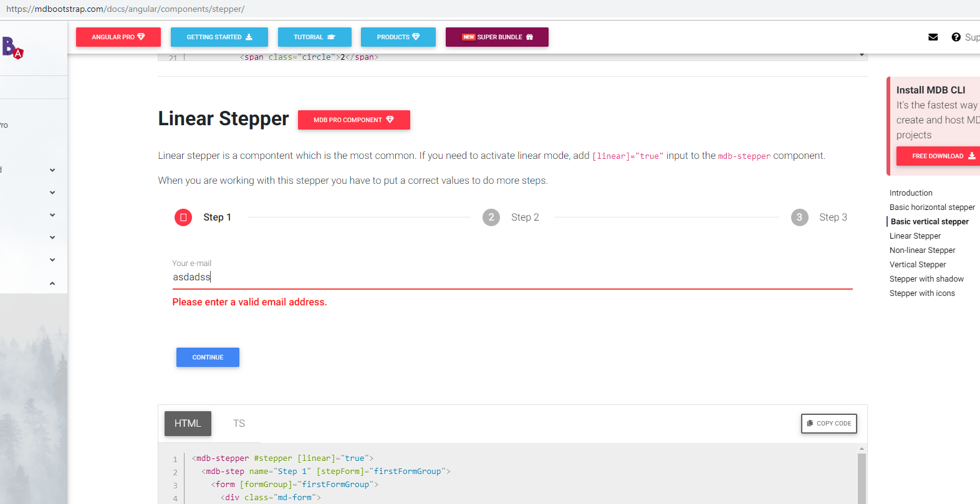
Task: Click the Step 3 label
Action: pyautogui.click(x=833, y=217)
